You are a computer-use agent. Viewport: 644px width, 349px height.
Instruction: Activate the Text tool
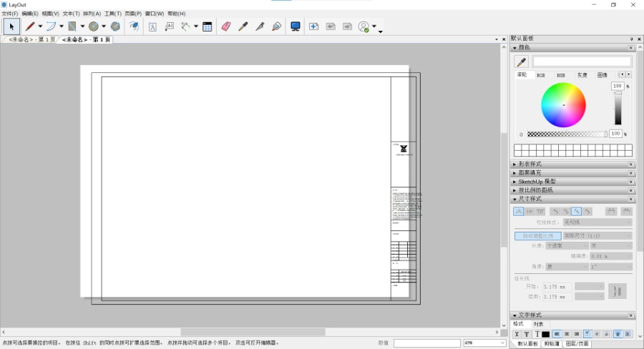pos(152,26)
